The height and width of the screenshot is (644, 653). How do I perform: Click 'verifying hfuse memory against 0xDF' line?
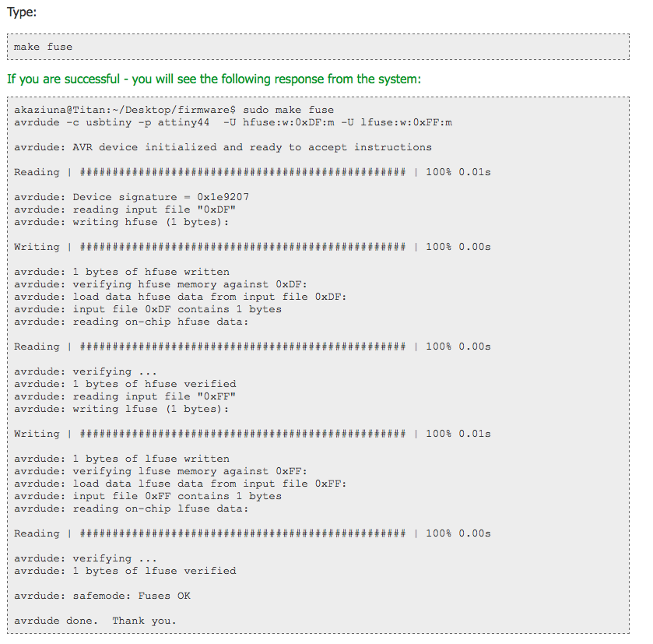pyautogui.click(x=161, y=284)
